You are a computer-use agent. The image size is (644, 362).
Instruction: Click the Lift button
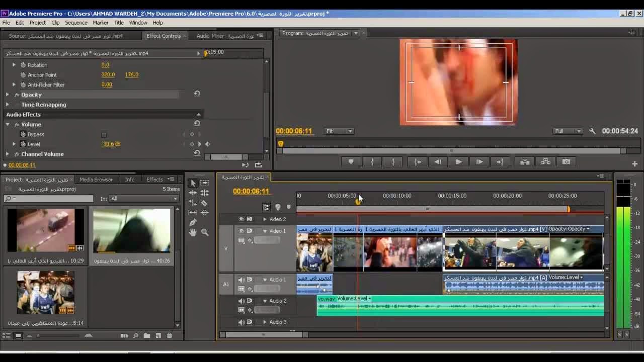pyautogui.click(x=525, y=162)
